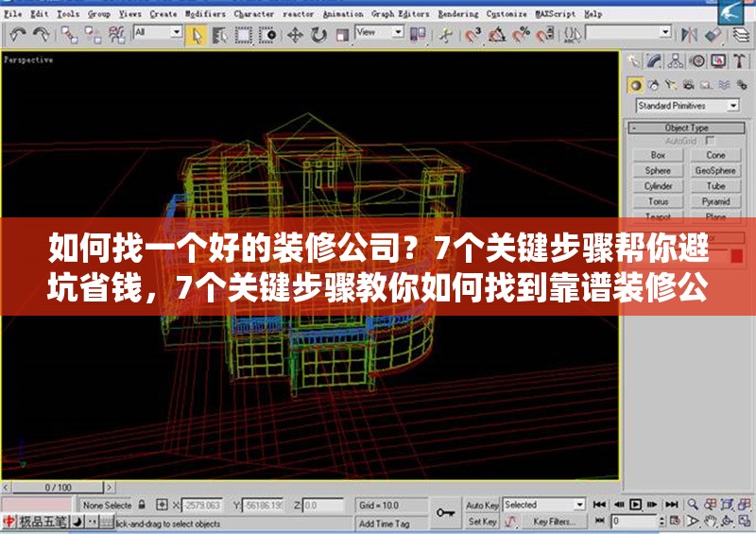Enable the AutoGrid checkbox
Screen dimensions: 756x534
point(711,141)
